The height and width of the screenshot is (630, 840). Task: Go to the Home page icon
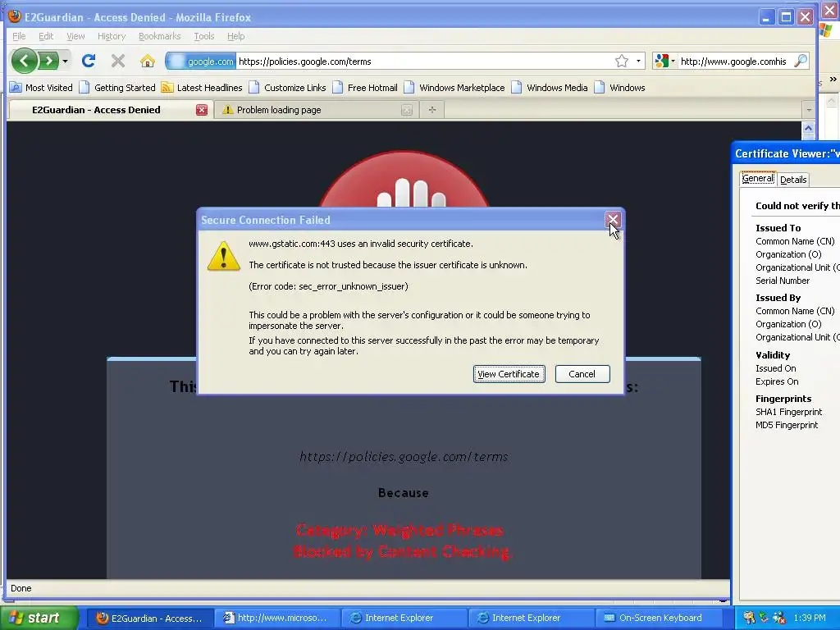click(148, 61)
